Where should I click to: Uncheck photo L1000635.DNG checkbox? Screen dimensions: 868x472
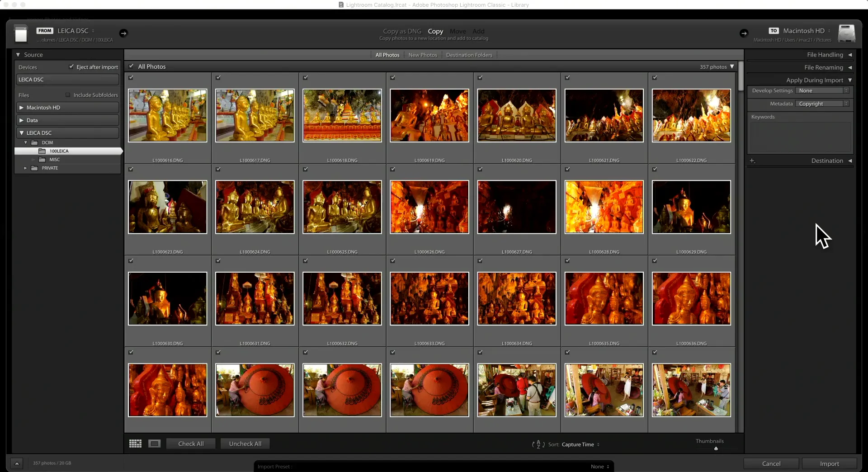(567, 261)
